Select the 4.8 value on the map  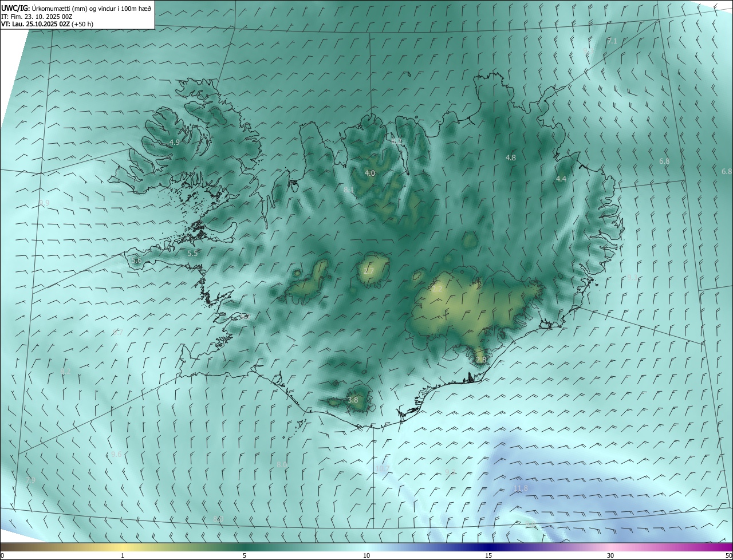[511, 157]
